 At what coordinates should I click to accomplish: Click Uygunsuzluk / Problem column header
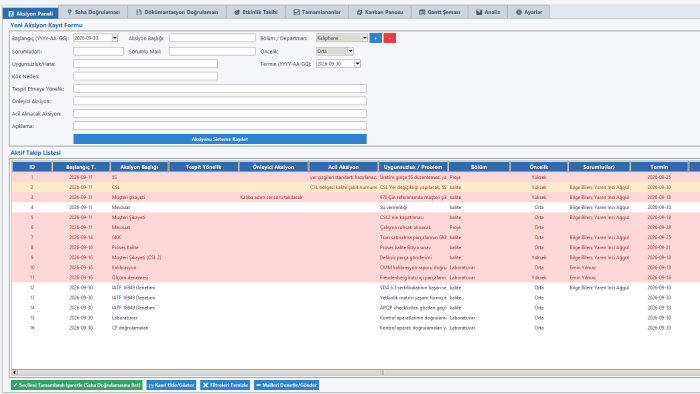point(413,167)
